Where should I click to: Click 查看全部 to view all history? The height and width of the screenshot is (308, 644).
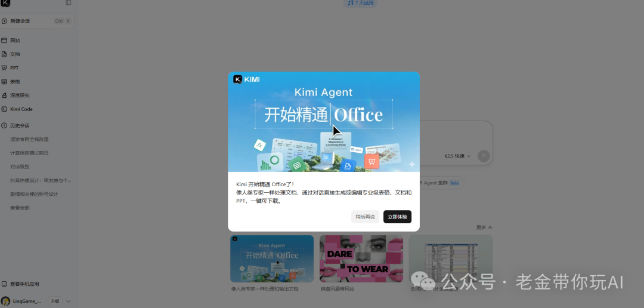pos(20,208)
